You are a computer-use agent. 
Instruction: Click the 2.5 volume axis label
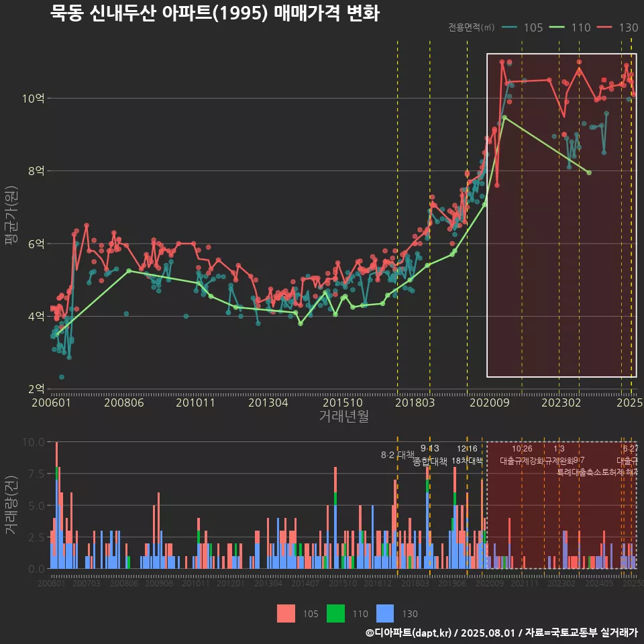36,537
